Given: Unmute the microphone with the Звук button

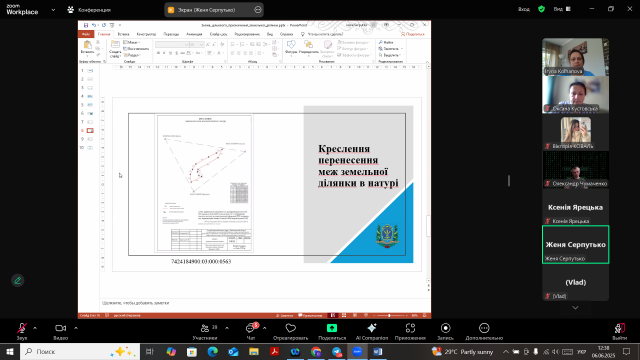Looking at the screenshot, I should coord(22,331).
